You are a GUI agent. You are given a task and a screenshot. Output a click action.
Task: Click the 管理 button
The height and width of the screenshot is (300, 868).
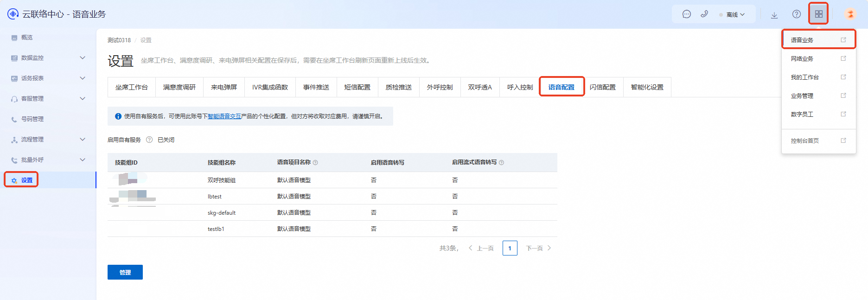tap(125, 272)
